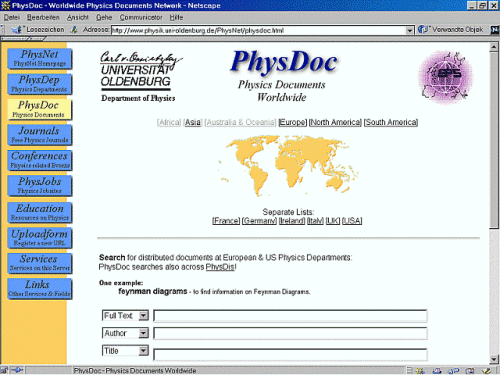The image size is (500, 375).
Task: Open the Bearbeiten menu
Action: pos(43,17)
